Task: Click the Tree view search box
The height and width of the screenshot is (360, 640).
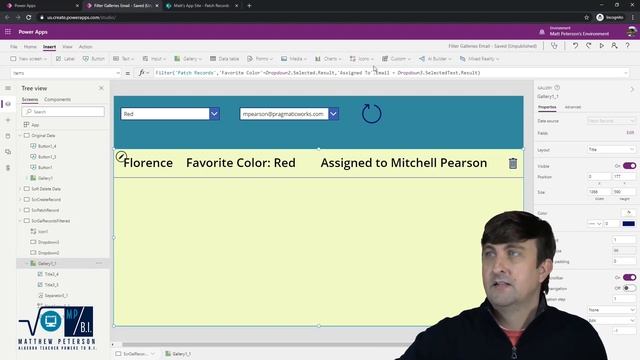Action: click(63, 111)
